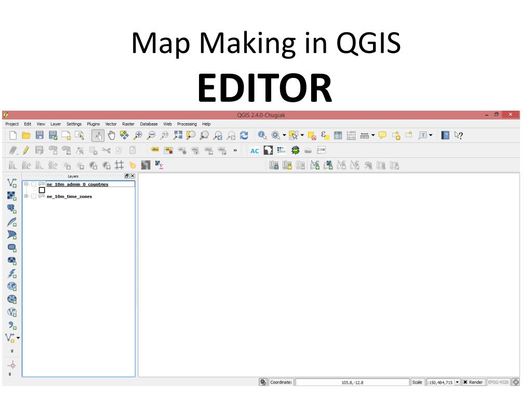Select the Touch zoom and pan tool
Screen dimensions: 532x399
coord(98,136)
